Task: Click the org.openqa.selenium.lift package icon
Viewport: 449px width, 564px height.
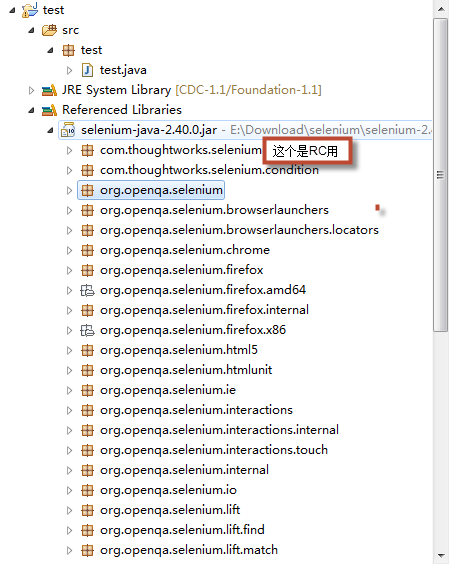Action: 87,510
